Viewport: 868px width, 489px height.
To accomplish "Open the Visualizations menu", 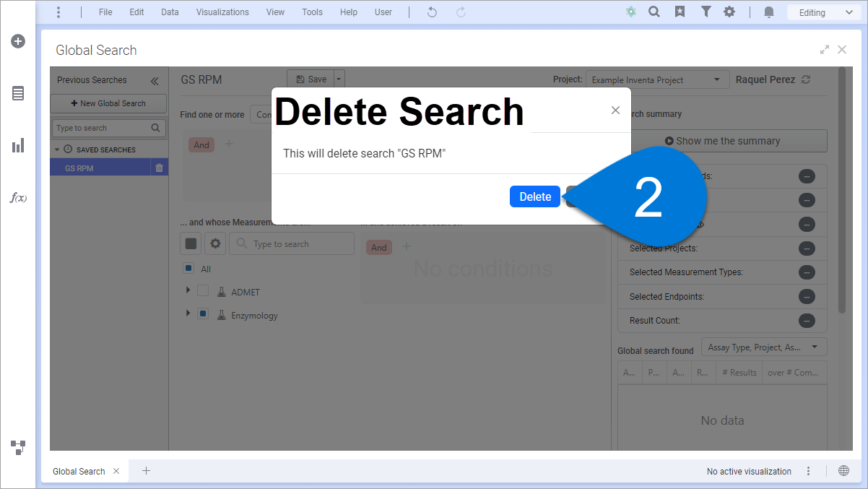I will 222,12.
